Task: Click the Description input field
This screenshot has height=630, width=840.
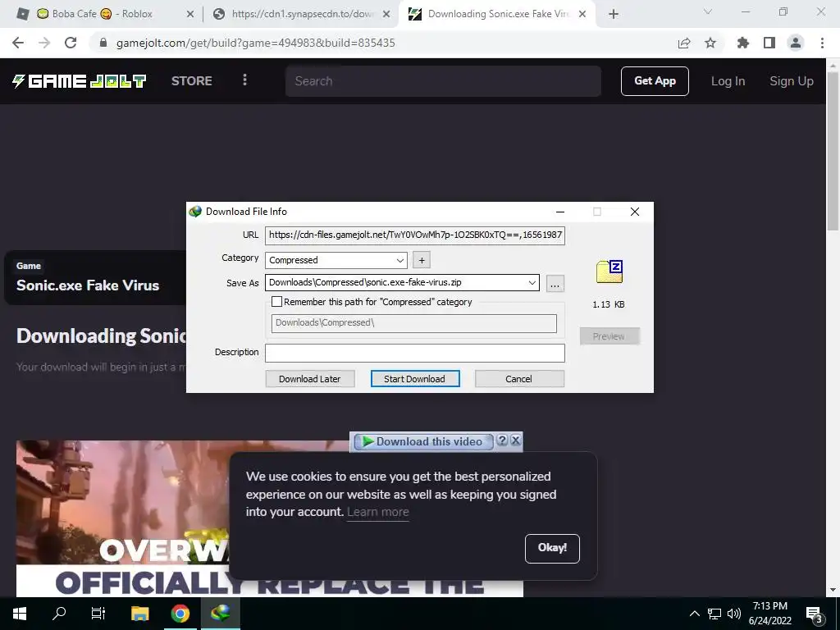Action: (414, 353)
